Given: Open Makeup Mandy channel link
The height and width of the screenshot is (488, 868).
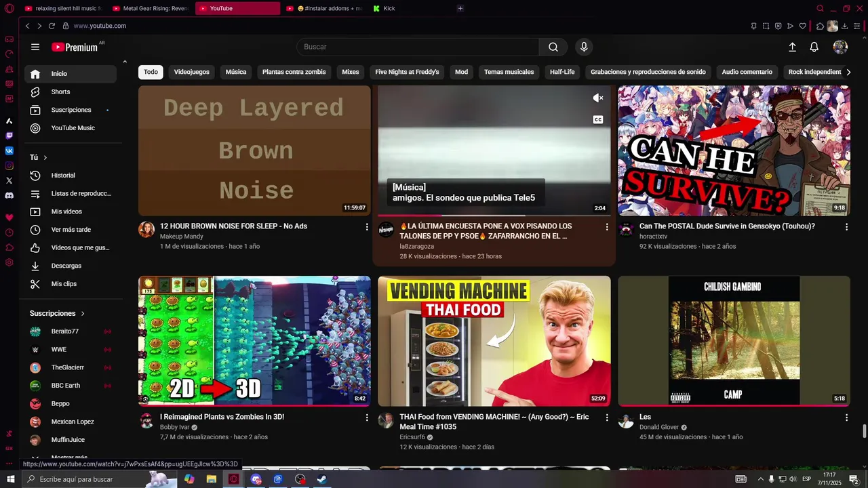Looking at the screenshot, I should (181, 237).
